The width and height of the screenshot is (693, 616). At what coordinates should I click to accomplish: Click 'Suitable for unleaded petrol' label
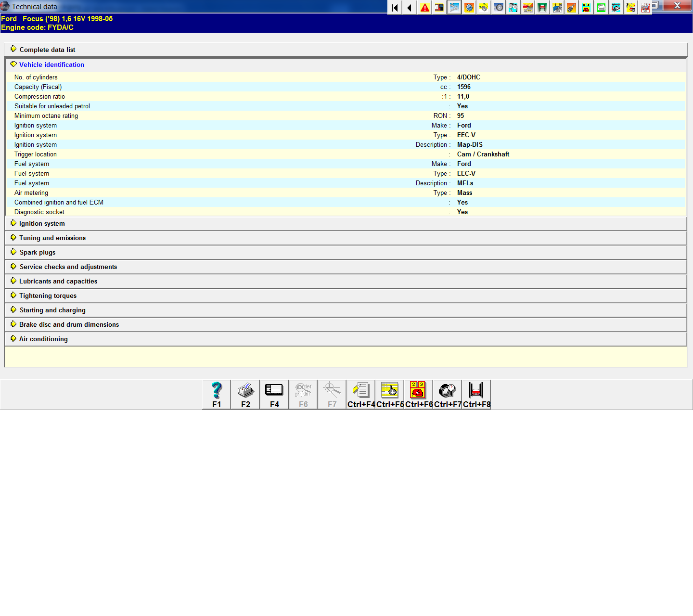pyautogui.click(x=52, y=106)
